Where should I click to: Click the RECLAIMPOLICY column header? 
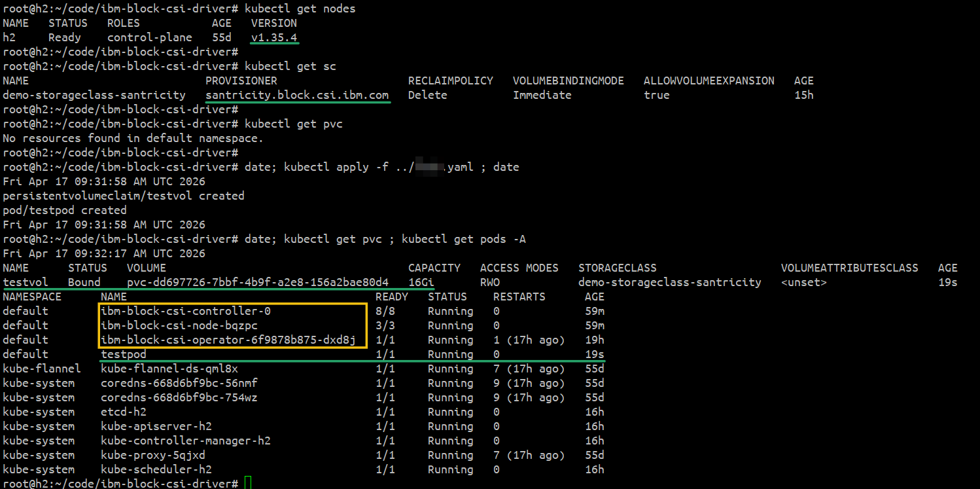(451, 81)
